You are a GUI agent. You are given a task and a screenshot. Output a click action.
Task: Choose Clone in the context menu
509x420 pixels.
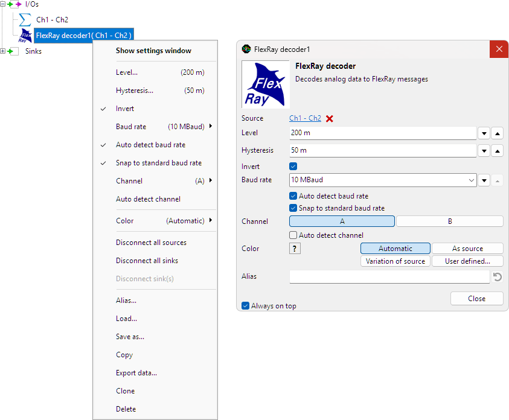tap(155, 391)
